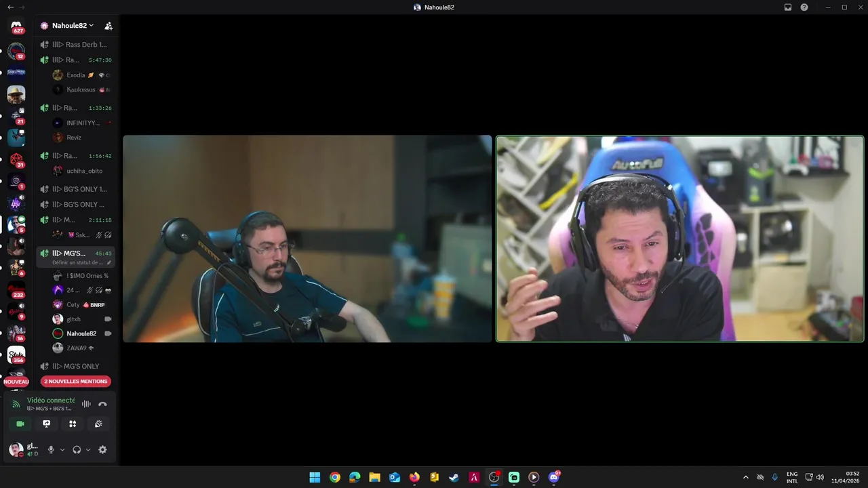This screenshot has width=868, height=488.
Task: Click NOUVEAU badge in server list
Action: (x=16, y=382)
